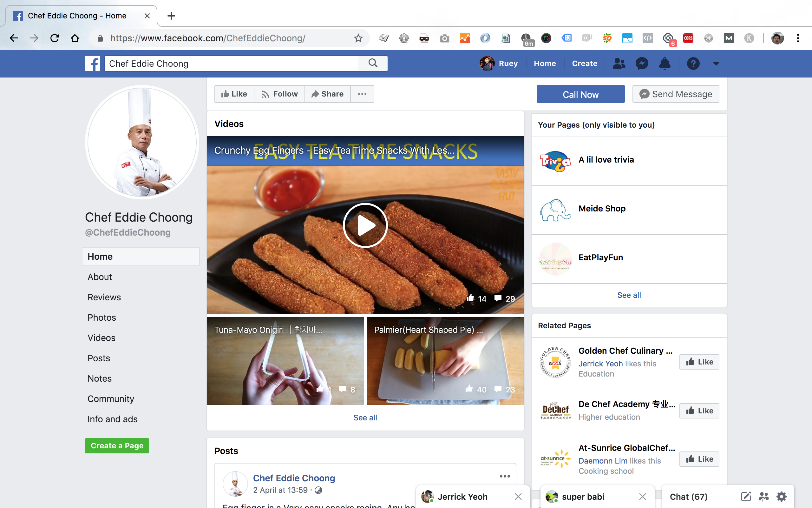
Task: Click the CORS extension icon
Action: [x=688, y=38]
